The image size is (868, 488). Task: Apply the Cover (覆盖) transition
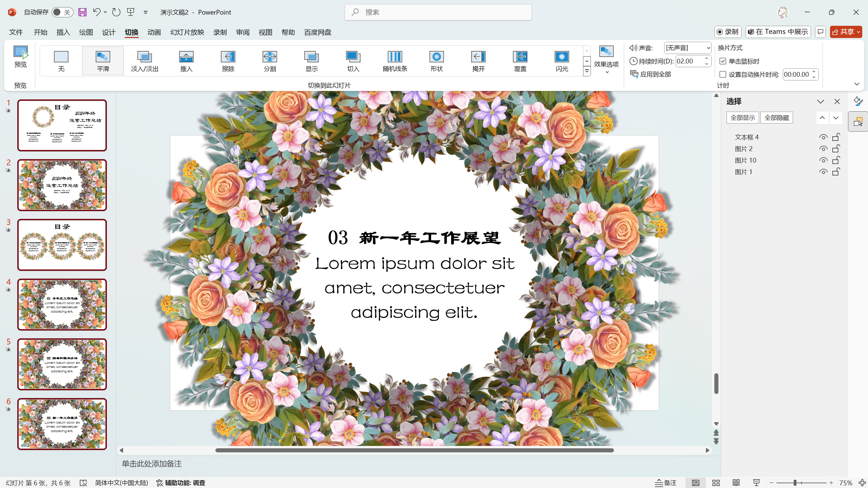tap(520, 61)
